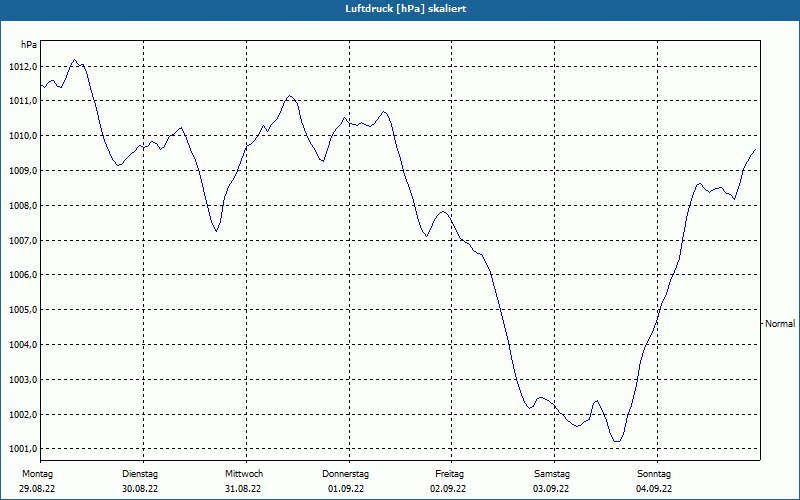Select the 1005,0 axis value

tap(23, 310)
